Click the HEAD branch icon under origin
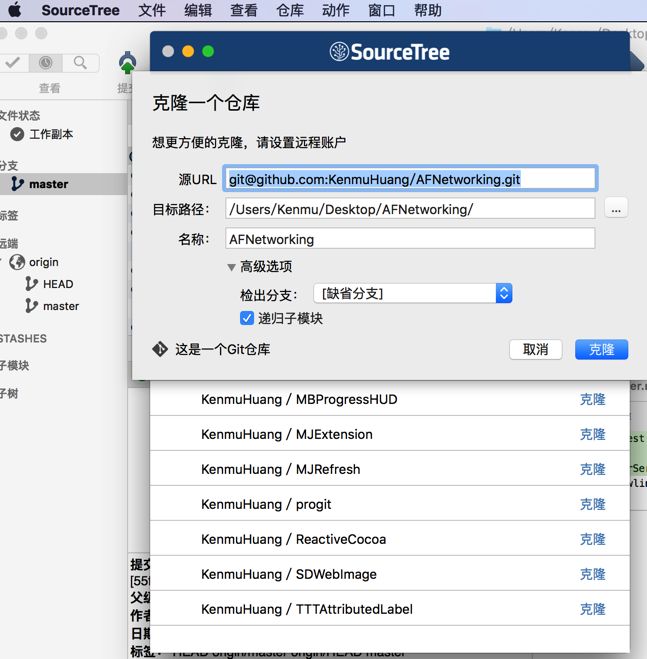This screenshot has height=659, width=647. [x=32, y=284]
